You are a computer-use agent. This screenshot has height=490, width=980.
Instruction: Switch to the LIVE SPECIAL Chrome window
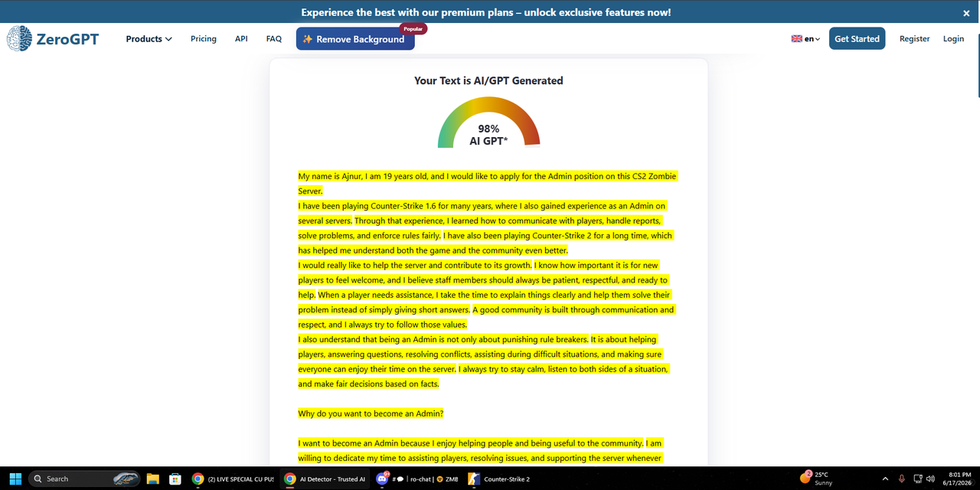(233, 479)
